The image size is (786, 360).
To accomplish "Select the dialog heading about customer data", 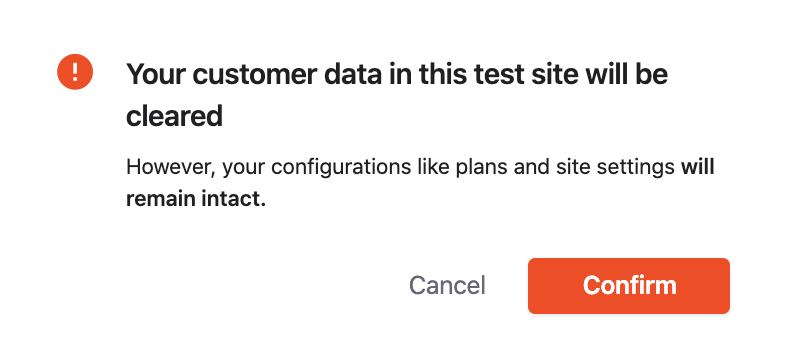I will [x=397, y=95].
